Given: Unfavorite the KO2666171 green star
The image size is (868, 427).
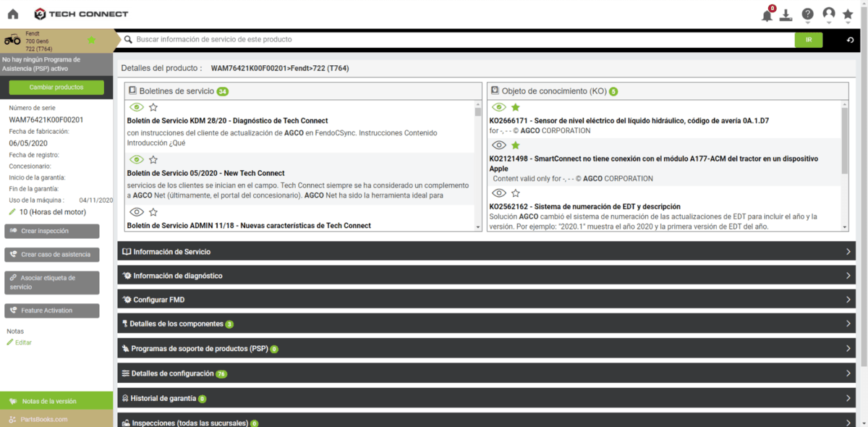Looking at the screenshot, I should tap(516, 107).
